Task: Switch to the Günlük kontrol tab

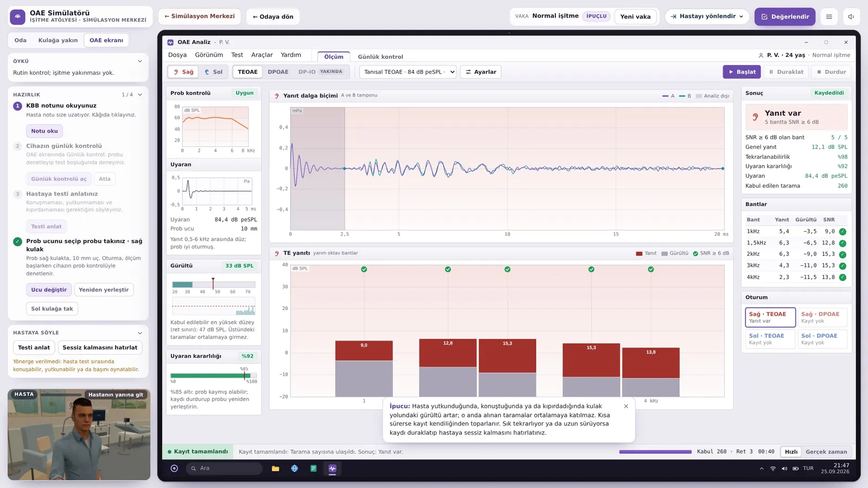Action: coord(380,57)
